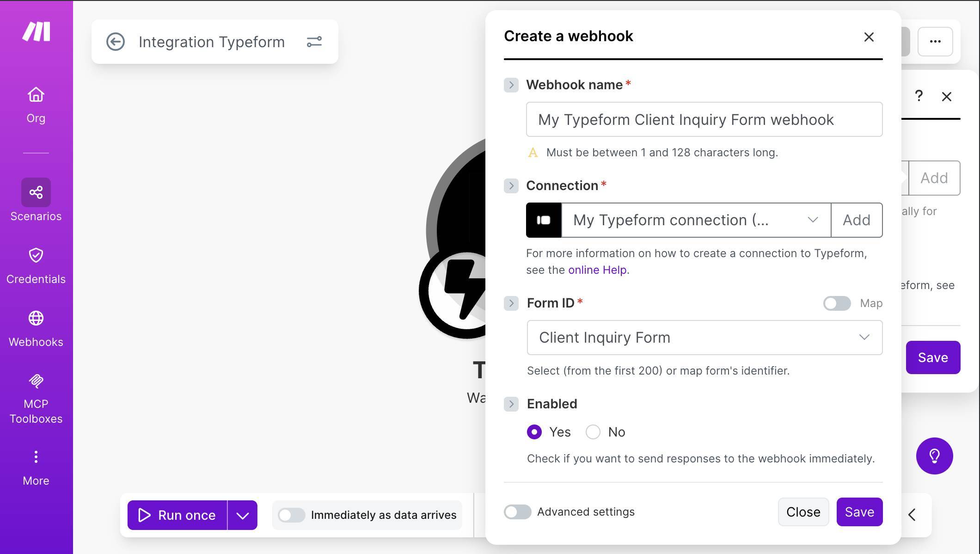
Task: Select No for the Enabled option
Action: [593, 431]
